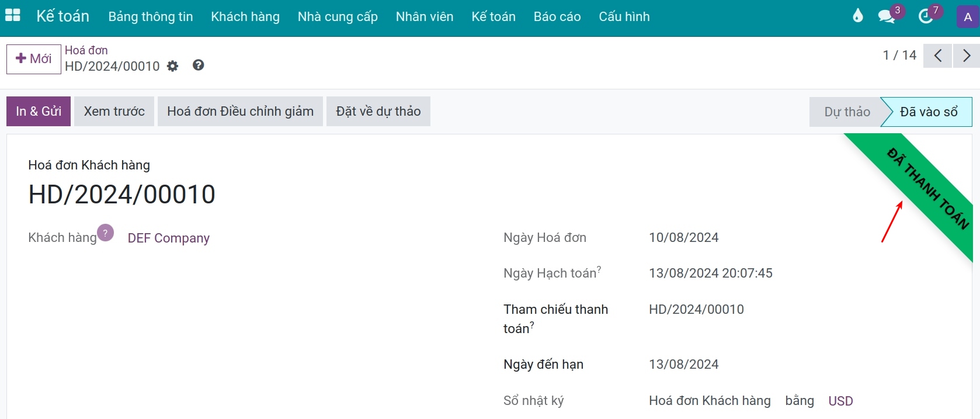The height and width of the screenshot is (419, 980).
Task: Click the due date value 13/08/2024
Action: click(x=683, y=364)
